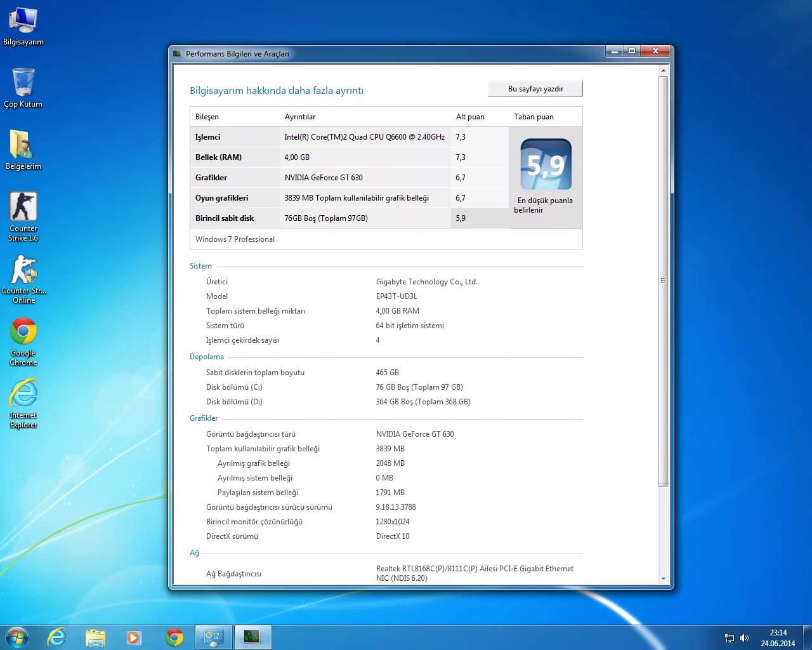Click the Show desktop strip at taskbar end
Image resolution: width=812 pixels, height=650 pixels.
click(807, 637)
